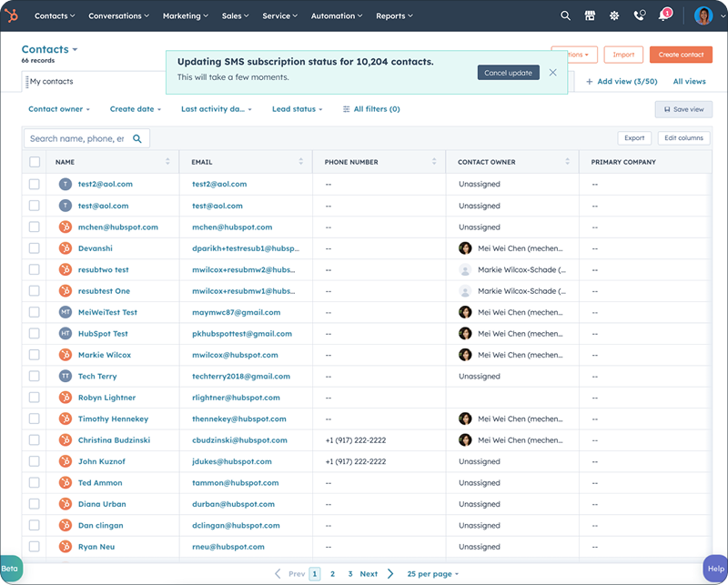Image resolution: width=728 pixels, height=585 pixels.
Task: Open the Contact owner filter dropdown
Action: pyautogui.click(x=58, y=108)
